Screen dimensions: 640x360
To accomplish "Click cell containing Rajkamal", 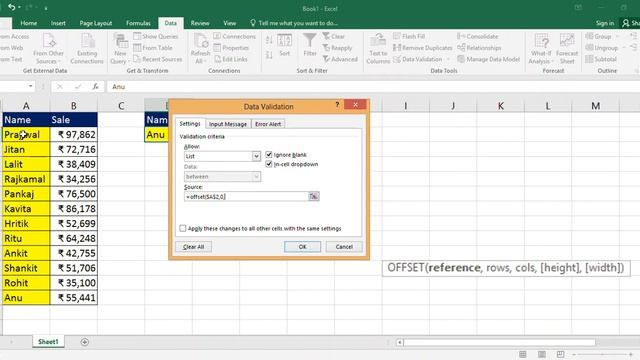I will tap(26, 179).
